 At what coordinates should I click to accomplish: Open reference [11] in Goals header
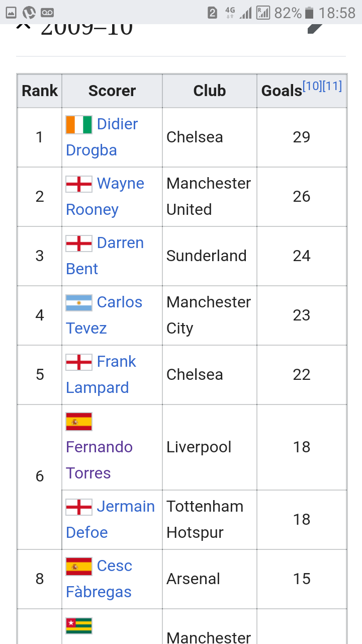click(332, 86)
